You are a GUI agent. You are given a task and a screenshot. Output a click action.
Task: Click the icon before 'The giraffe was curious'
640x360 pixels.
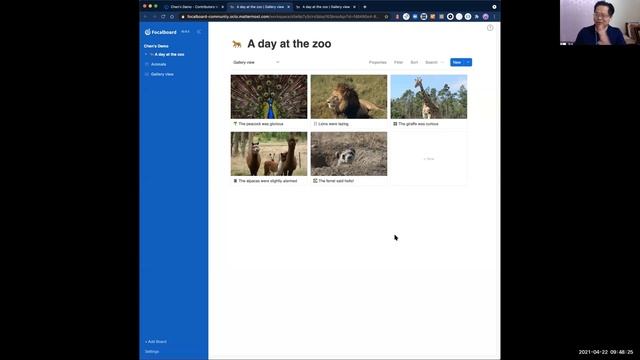(395, 124)
